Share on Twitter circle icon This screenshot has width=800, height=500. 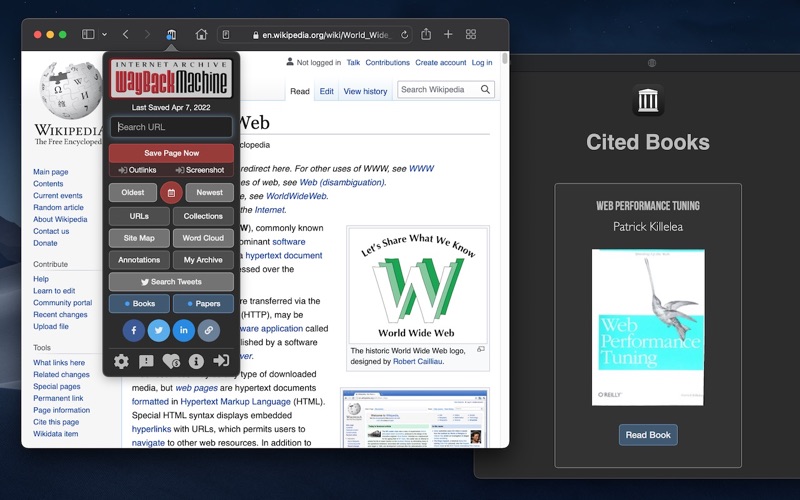click(x=159, y=330)
